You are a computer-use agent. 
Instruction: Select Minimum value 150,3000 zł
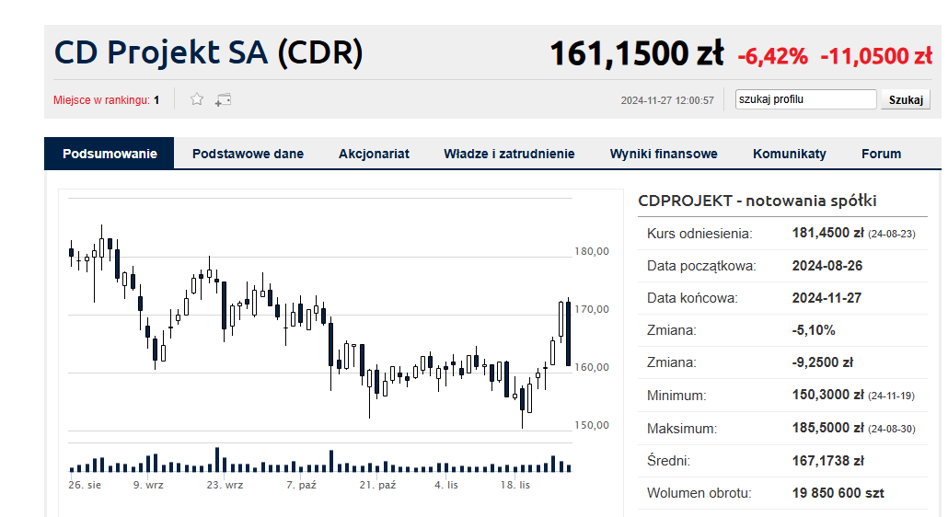tap(828, 395)
